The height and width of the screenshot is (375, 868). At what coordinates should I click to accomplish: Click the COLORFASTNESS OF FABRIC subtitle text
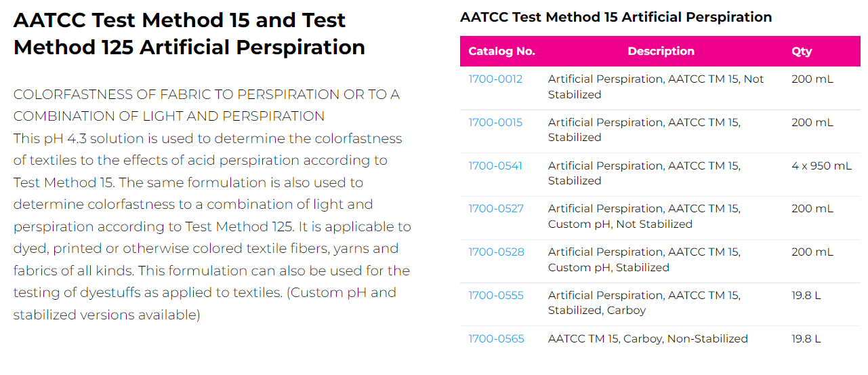[x=206, y=105]
